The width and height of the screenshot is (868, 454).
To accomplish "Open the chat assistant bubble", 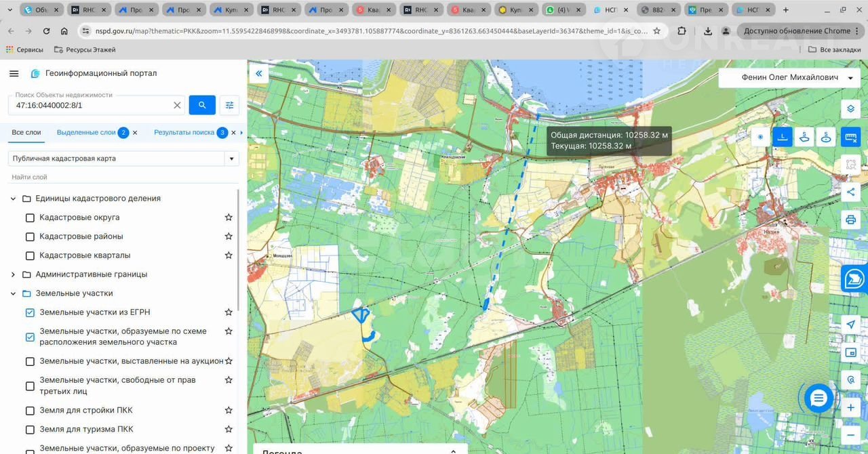I will (818, 398).
